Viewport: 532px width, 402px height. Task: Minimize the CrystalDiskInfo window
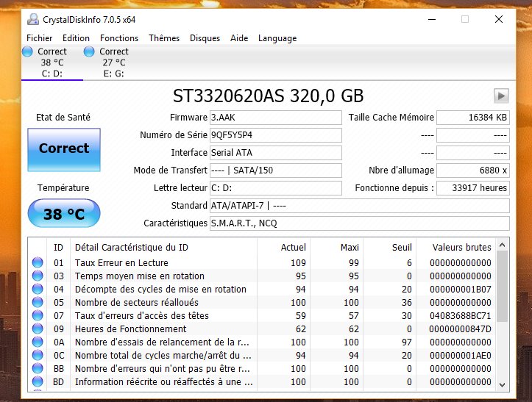(x=432, y=19)
